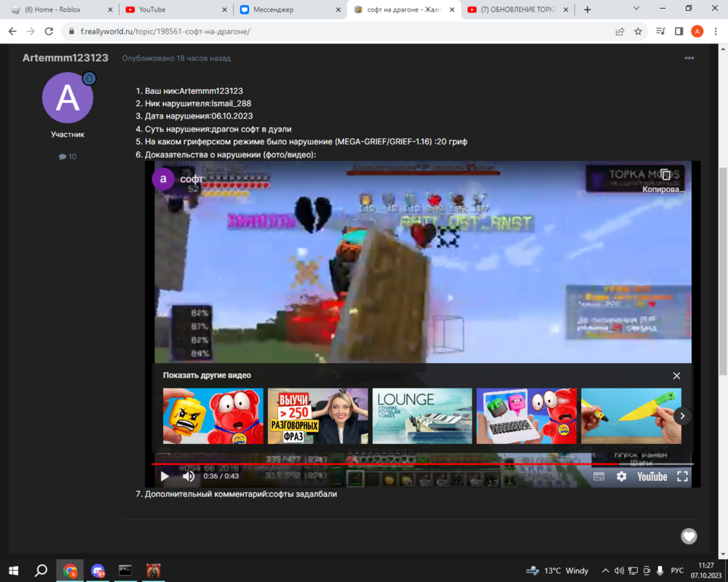
Task: Open the LOUNGE covers video thumbnail
Action: coord(422,416)
